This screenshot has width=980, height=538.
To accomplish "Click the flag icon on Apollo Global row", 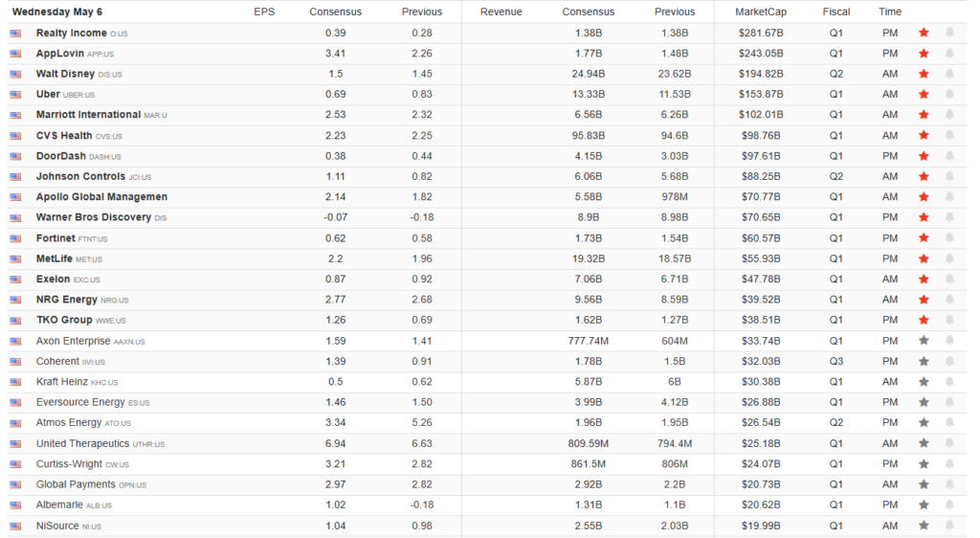I will pos(15,197).
